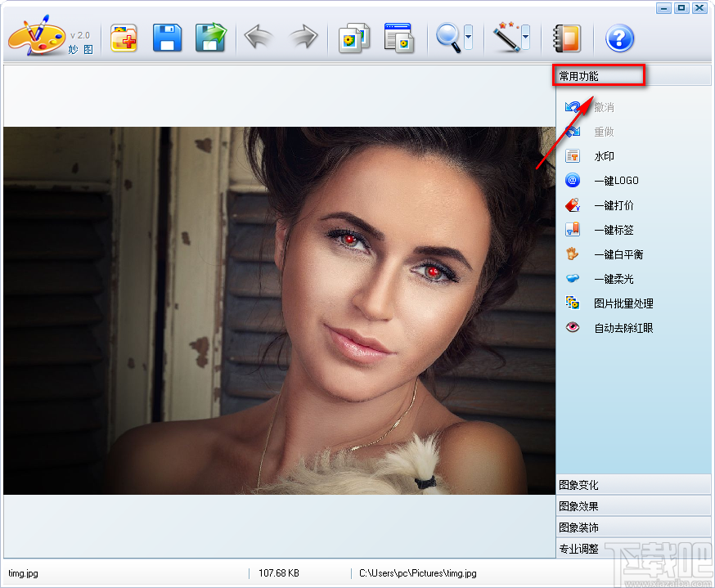715x588 pixels.
Task: Click the copy image documents icon
Action: [354, 38]
